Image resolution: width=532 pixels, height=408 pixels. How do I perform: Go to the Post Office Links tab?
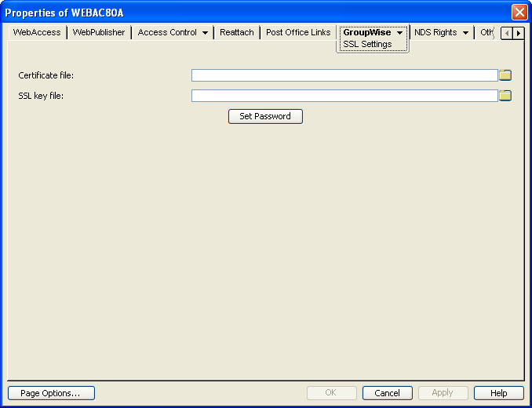pos(298,32)
